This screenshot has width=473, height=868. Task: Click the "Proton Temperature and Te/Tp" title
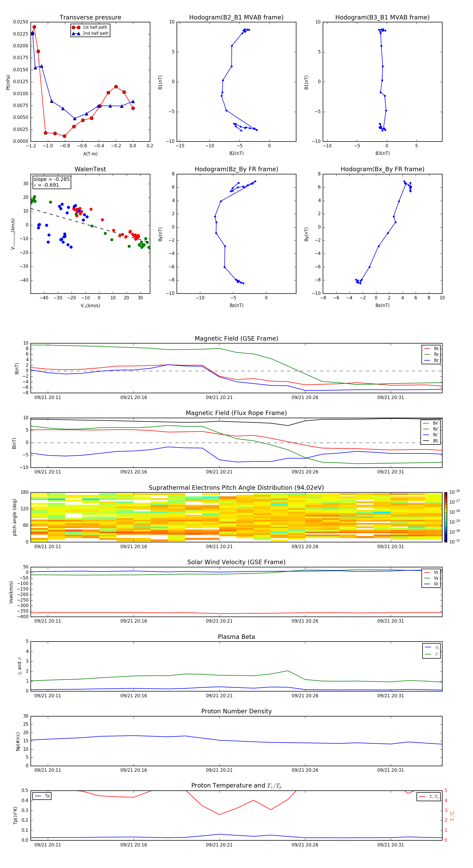pyautogui.click(x=236, y=786)
